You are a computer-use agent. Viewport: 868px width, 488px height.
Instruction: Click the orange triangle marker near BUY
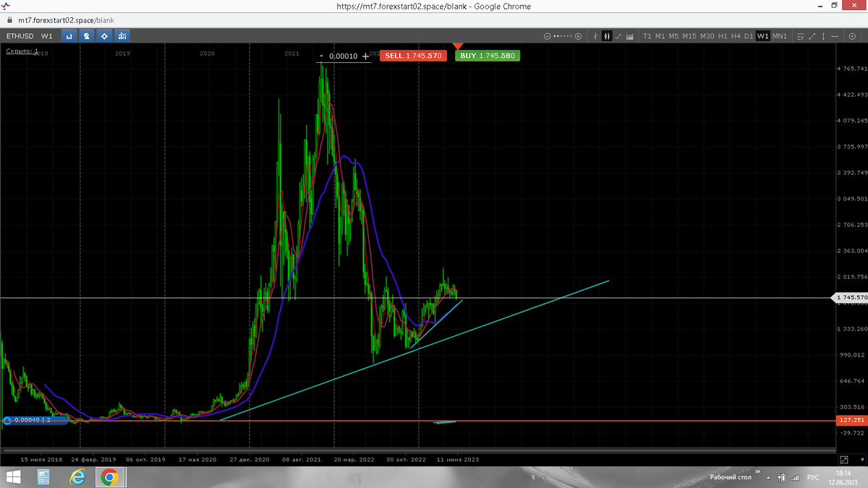point(457,46)
